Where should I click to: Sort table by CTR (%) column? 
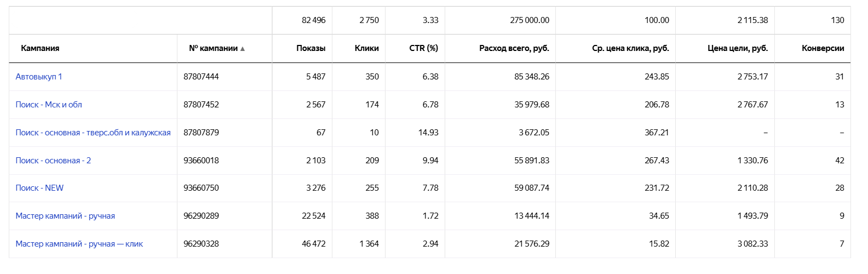pos(423,48)
